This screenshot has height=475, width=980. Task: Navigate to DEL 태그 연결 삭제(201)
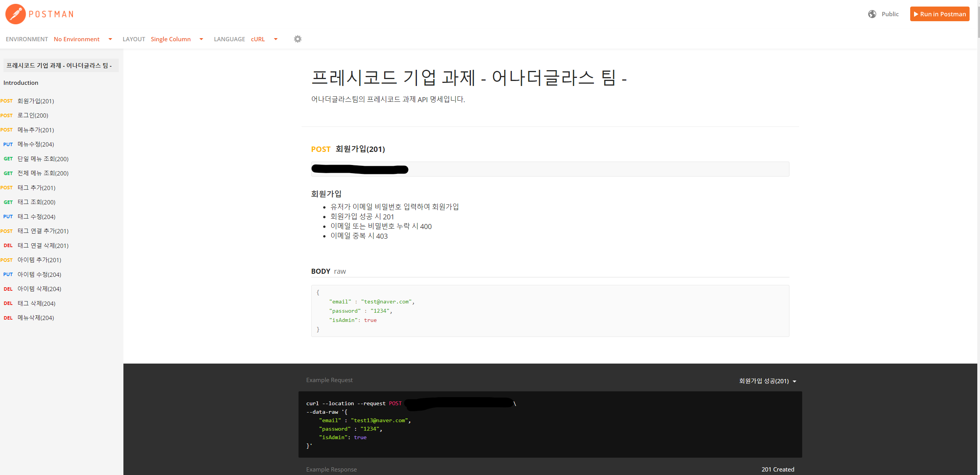[x=43, y=246]
